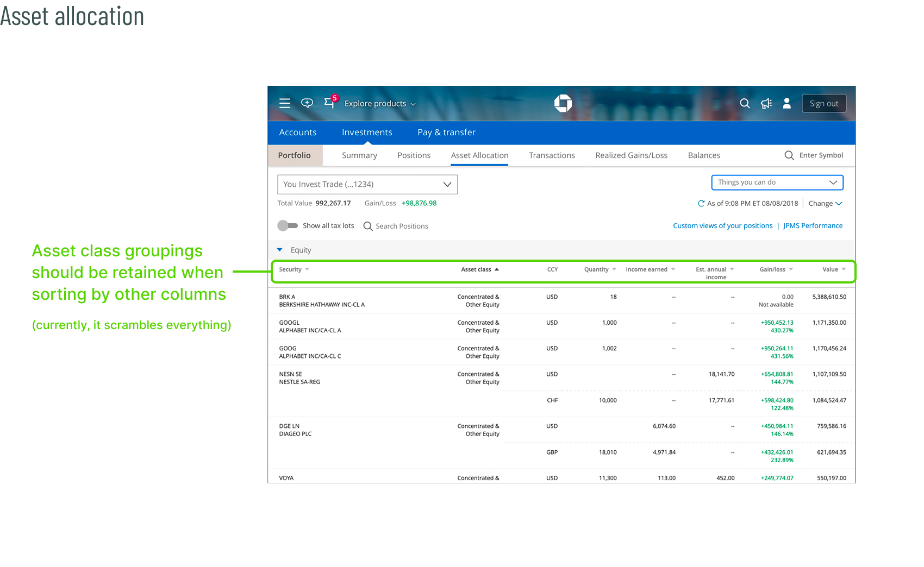Click gain +950,452.13 for GOOGL
This screenshot has height=567, width=924.
tap(777, 323)
